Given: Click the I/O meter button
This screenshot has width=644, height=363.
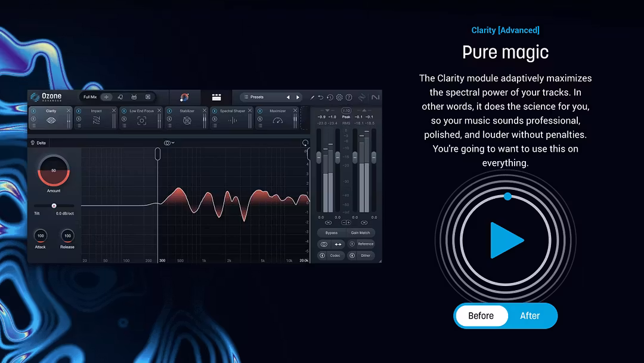Looking at the screenshot, I should click(x=346, y=110).
